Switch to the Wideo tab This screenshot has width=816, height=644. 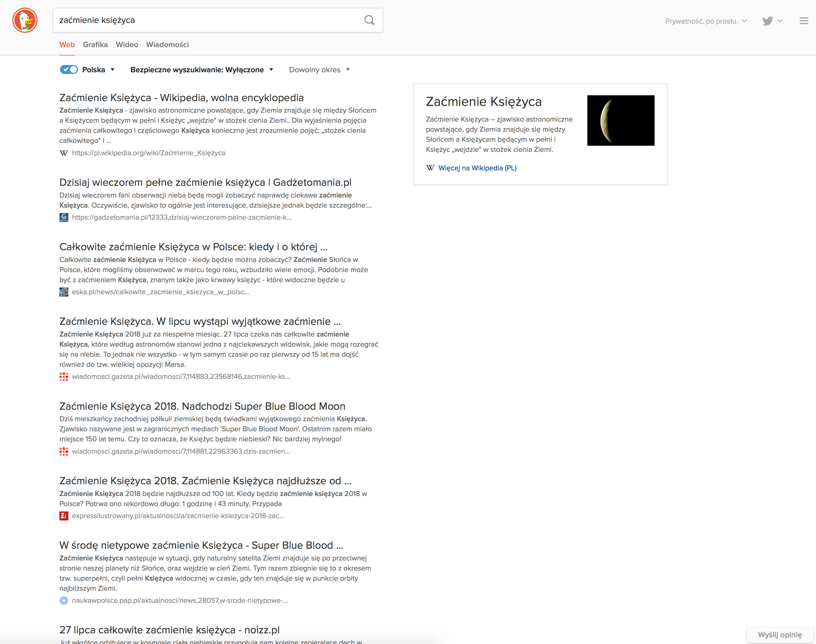tap(127, 45)
